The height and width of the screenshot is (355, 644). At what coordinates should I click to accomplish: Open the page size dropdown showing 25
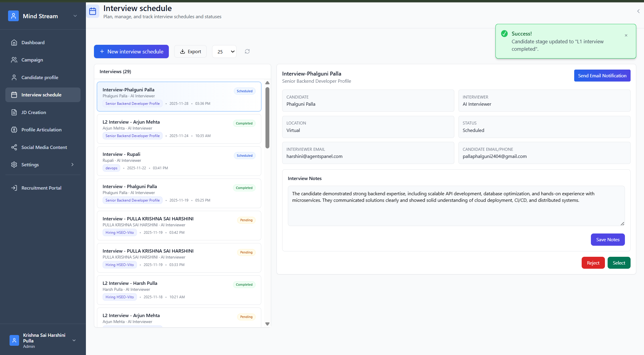pyautogui.click(x=224, y=52)
